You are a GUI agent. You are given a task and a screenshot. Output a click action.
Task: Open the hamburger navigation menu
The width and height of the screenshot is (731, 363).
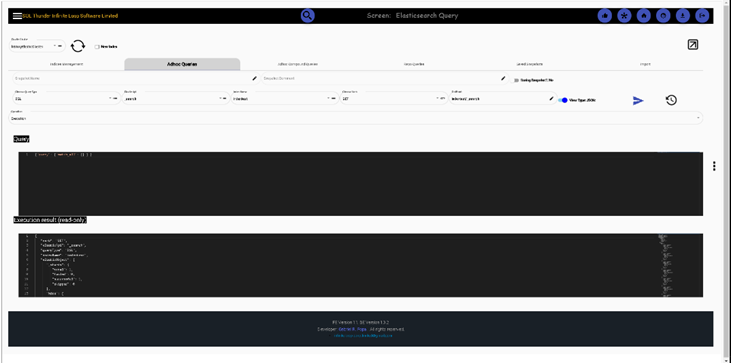(x=17, y=16)
